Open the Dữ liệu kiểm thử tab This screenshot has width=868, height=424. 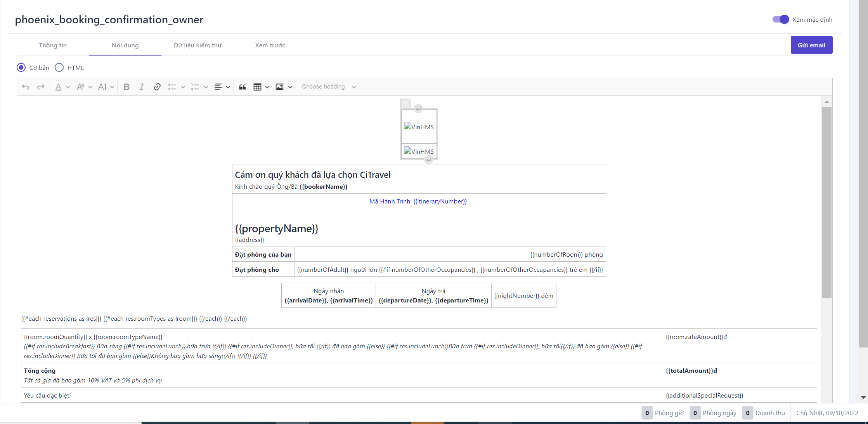pos(198,45)
